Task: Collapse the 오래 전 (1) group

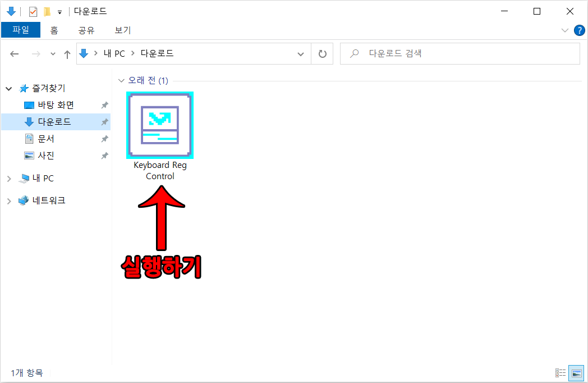Action: (x=121, y=80)
